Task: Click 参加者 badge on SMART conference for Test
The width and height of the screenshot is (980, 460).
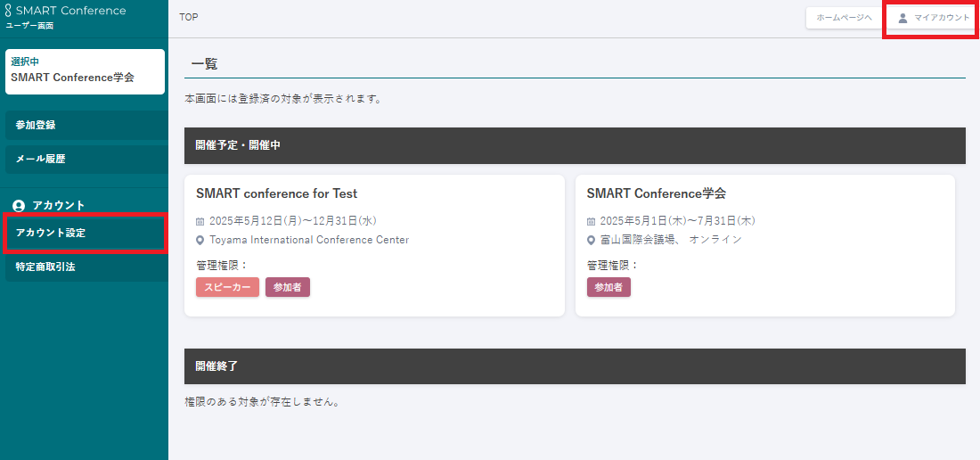Action: coord(288,287)
